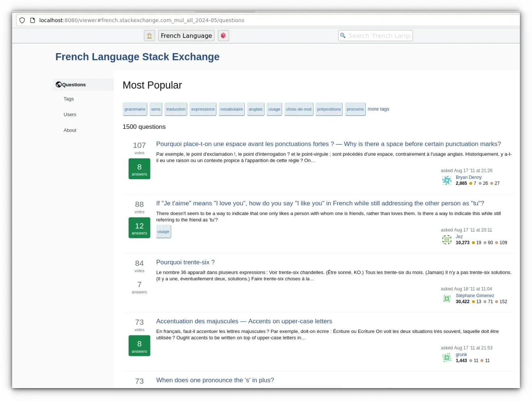
Task: Click the 12 answers green box
Action: 139,228
